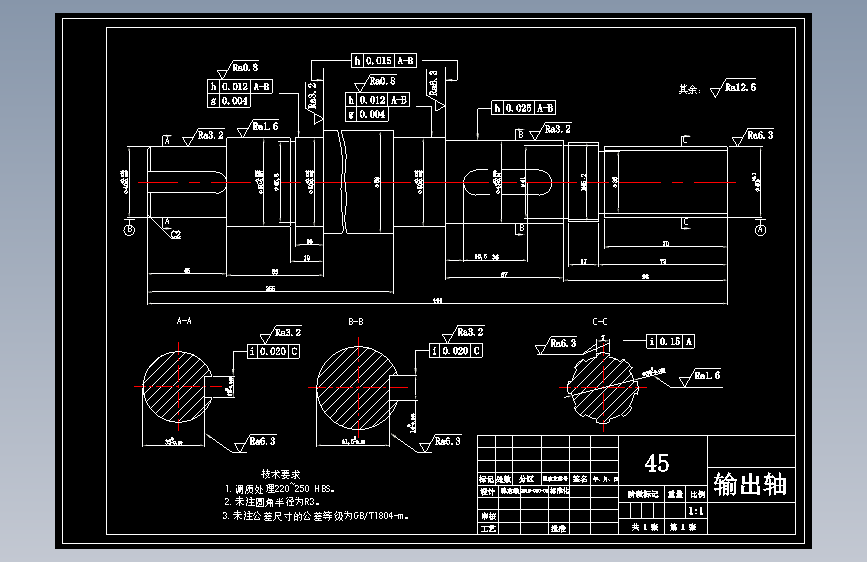The height and width of the screenshot is (562, 867).
Task: Click the 工艺 row label in title block
Action: click(x=488, y=528)
